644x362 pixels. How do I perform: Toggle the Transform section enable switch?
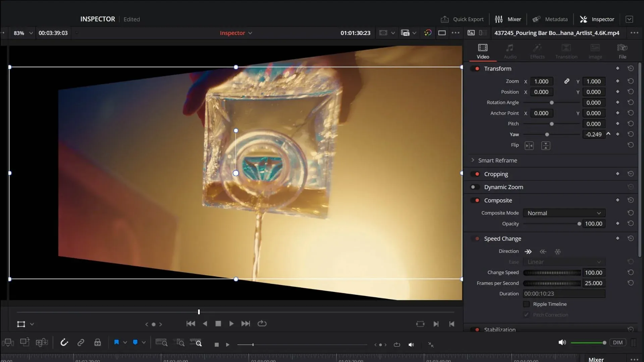pyautogui.click(x=475, y=69)
